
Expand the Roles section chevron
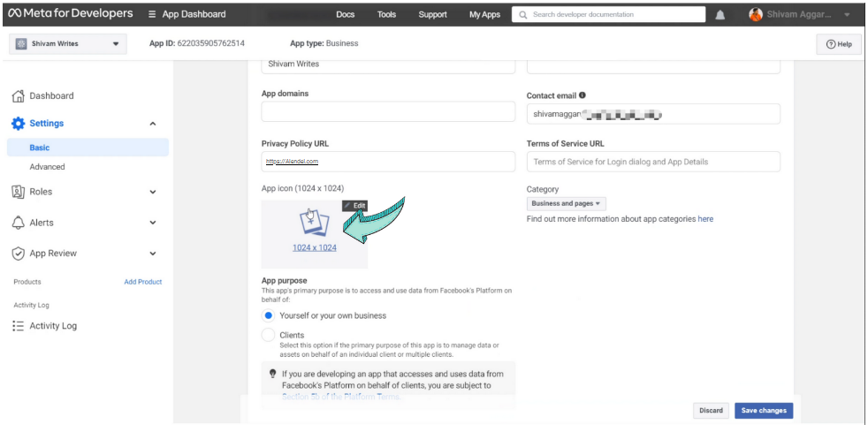point(153,192)
